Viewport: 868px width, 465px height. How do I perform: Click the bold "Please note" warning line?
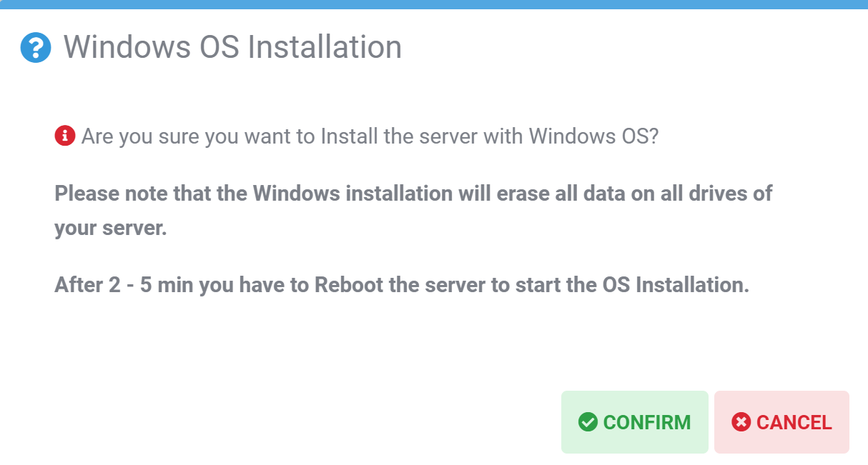click(x=413, y=193)
